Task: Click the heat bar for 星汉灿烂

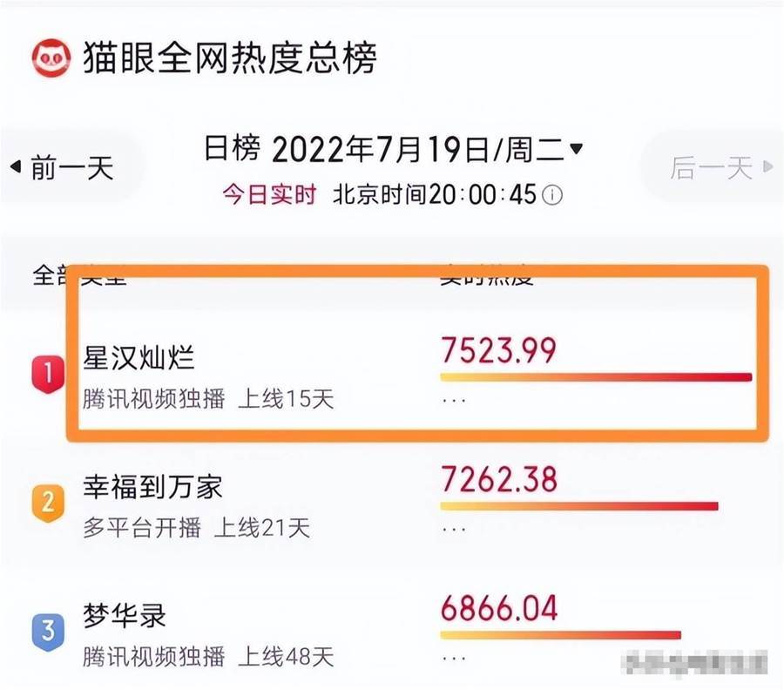Action: point(596,377)
